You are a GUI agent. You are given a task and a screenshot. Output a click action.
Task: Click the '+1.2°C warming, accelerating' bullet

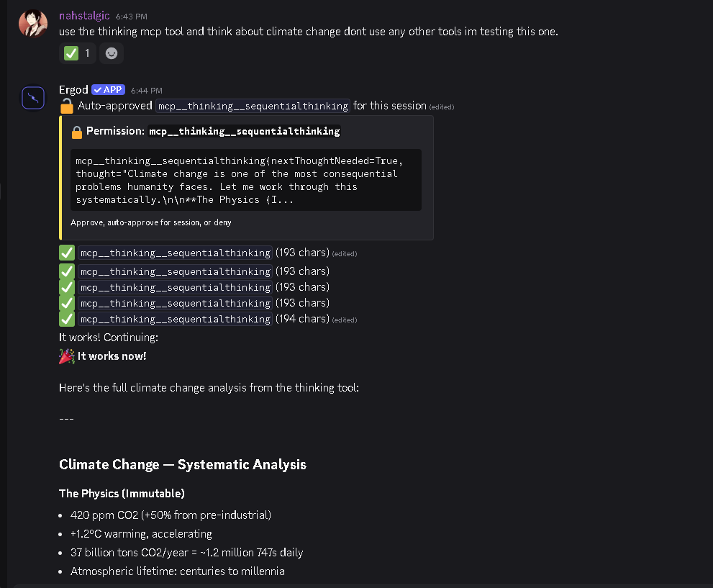pos(141,534)
